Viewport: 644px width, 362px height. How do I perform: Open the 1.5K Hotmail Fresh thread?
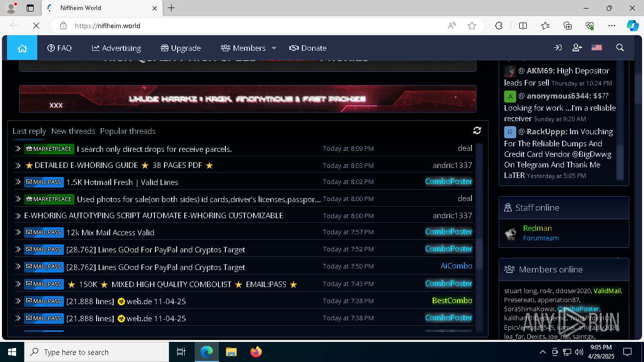click(122, 182)
